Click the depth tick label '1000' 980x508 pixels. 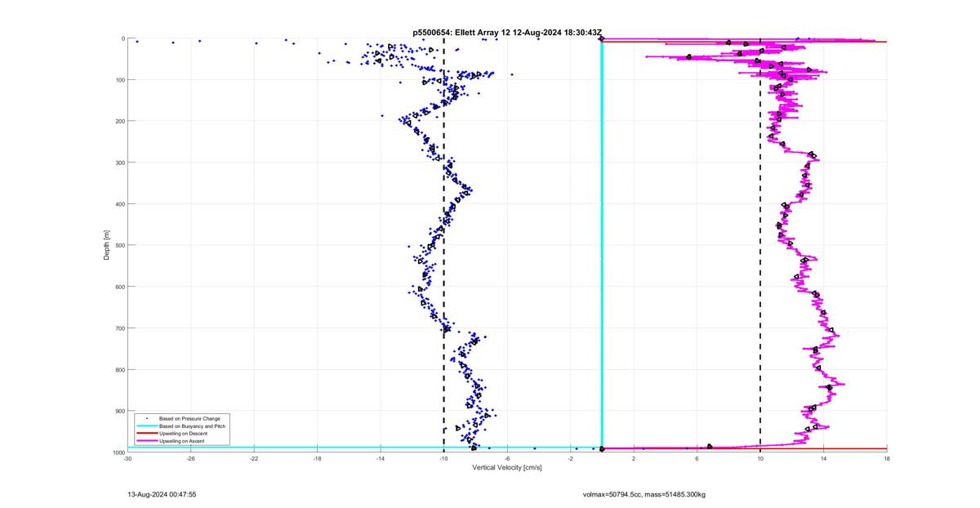click(118, 452)
